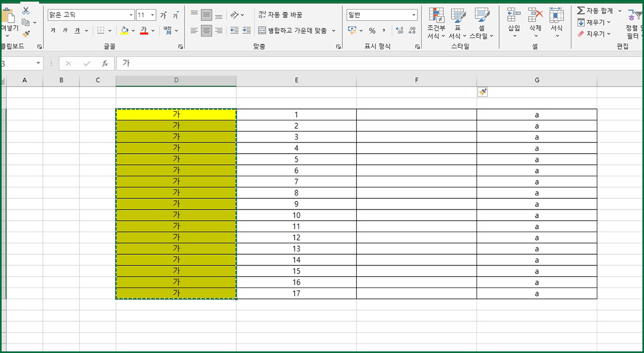
Task: Toggle italic 가 formatting
Action: (65, 31)
